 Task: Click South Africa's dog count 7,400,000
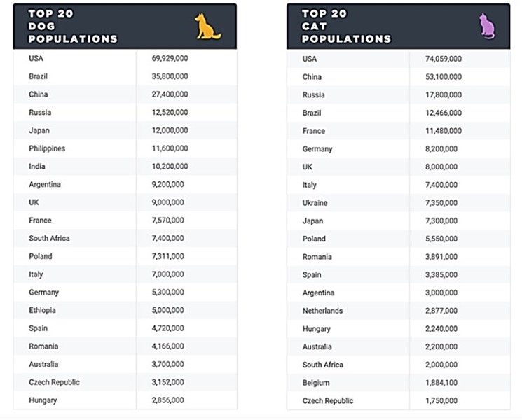167,238
